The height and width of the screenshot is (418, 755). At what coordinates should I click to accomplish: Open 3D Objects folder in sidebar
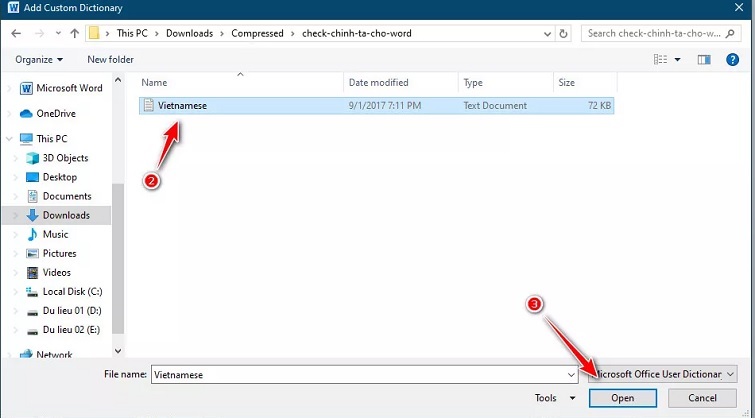65,158
